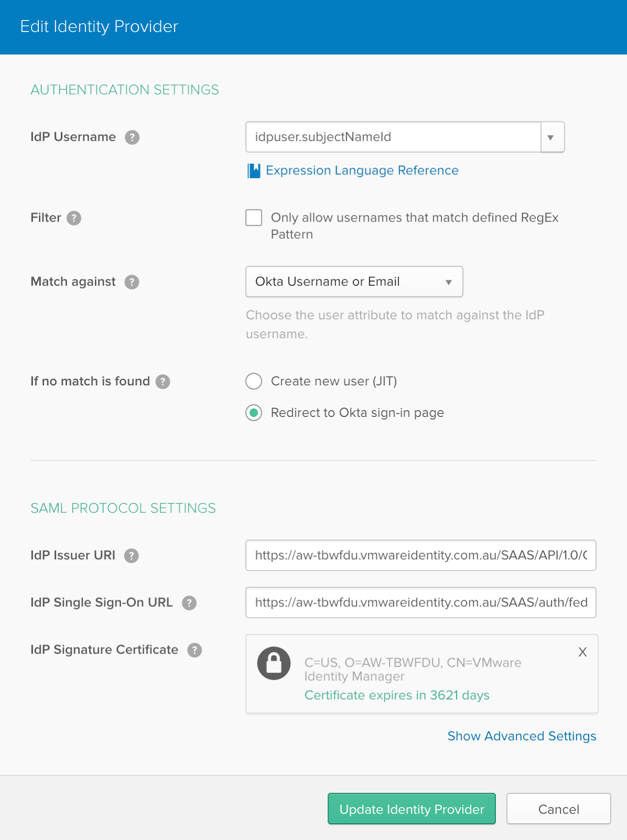Cancel editing the identity provider
This screenshot has height=840, width=627.
coord(558,809)
